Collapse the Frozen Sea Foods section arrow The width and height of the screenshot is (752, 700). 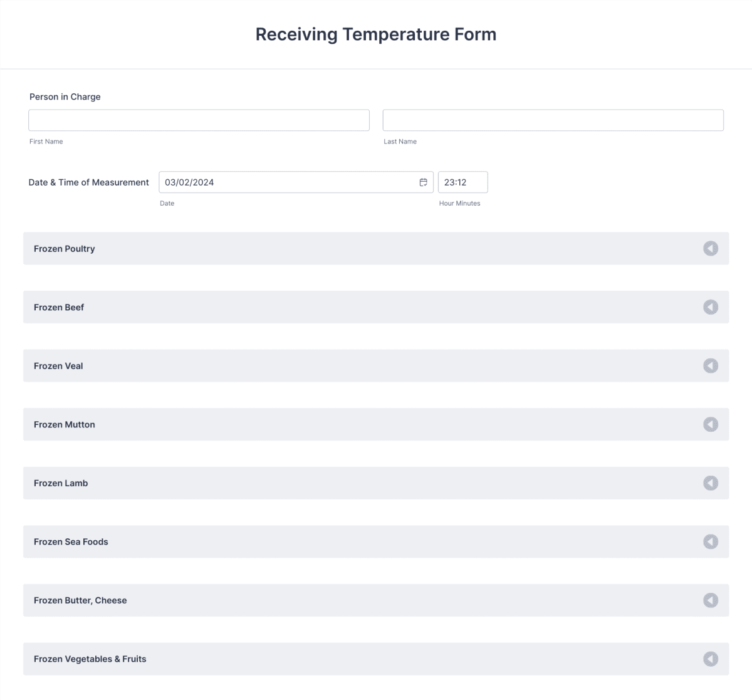click(x=711, y=541)
